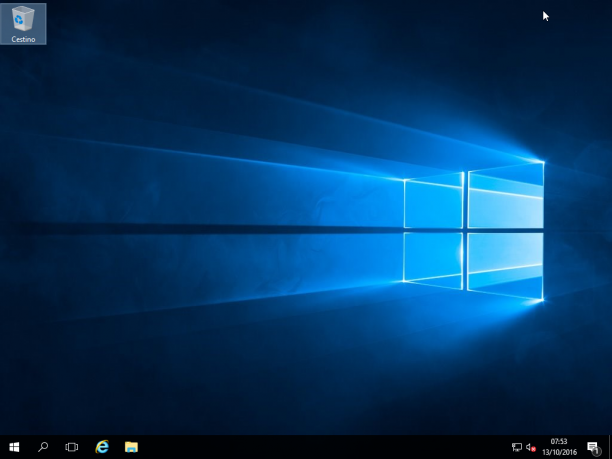
Task: Click the muted volume tray icon
Action: [530, 447]
